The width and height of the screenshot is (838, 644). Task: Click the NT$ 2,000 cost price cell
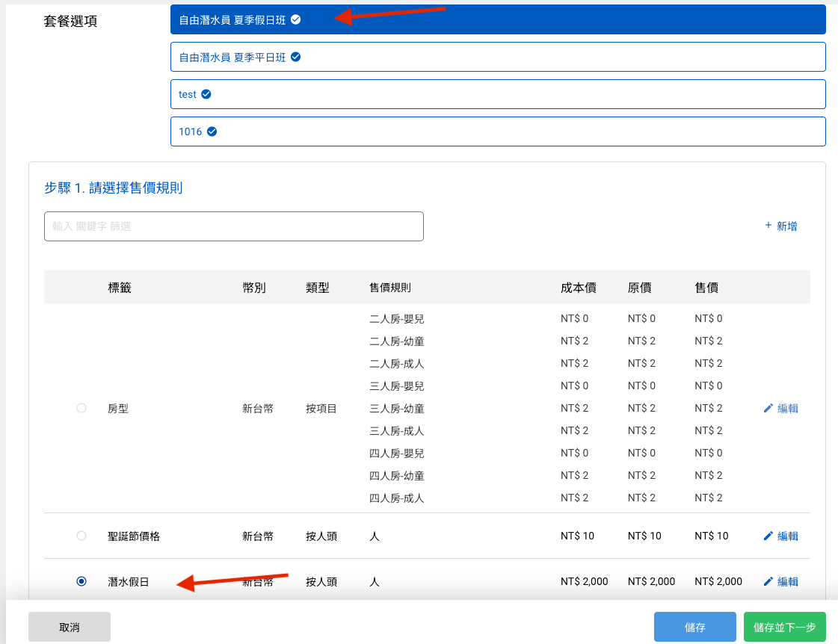pos(584,581)
